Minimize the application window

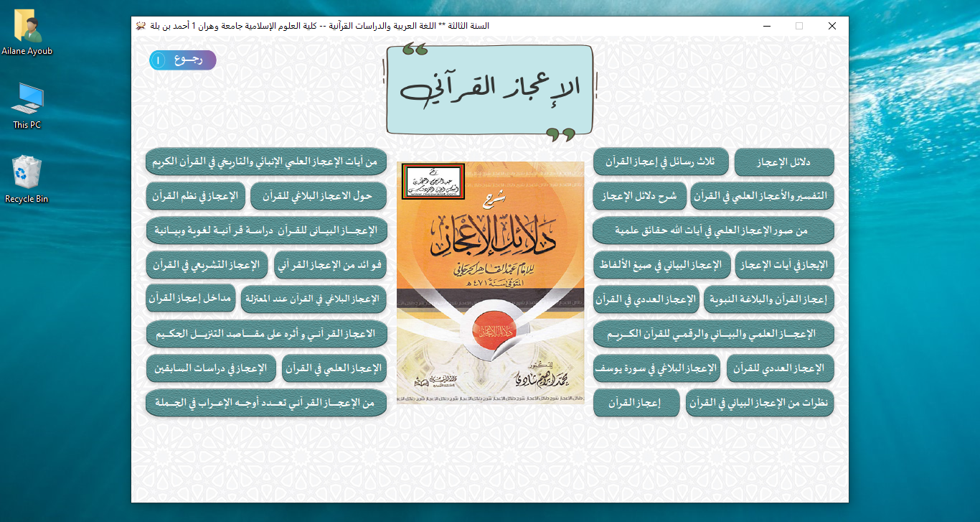pyautogui.click(x=766, y=26)
